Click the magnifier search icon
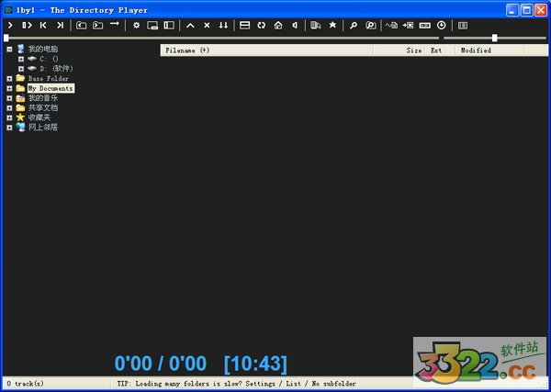Viewport: 551px width, 392px height. (x=354, y=26)
